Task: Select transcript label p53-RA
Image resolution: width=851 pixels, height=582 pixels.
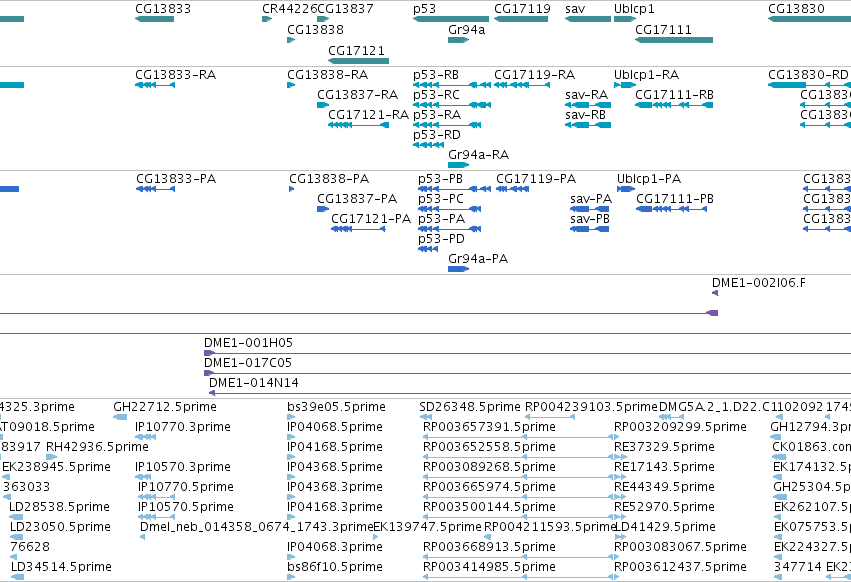Action: click(x=437, y=115)
